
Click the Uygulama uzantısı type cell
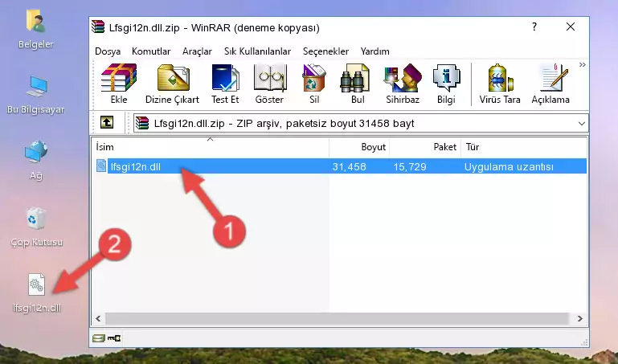(509, 166)
